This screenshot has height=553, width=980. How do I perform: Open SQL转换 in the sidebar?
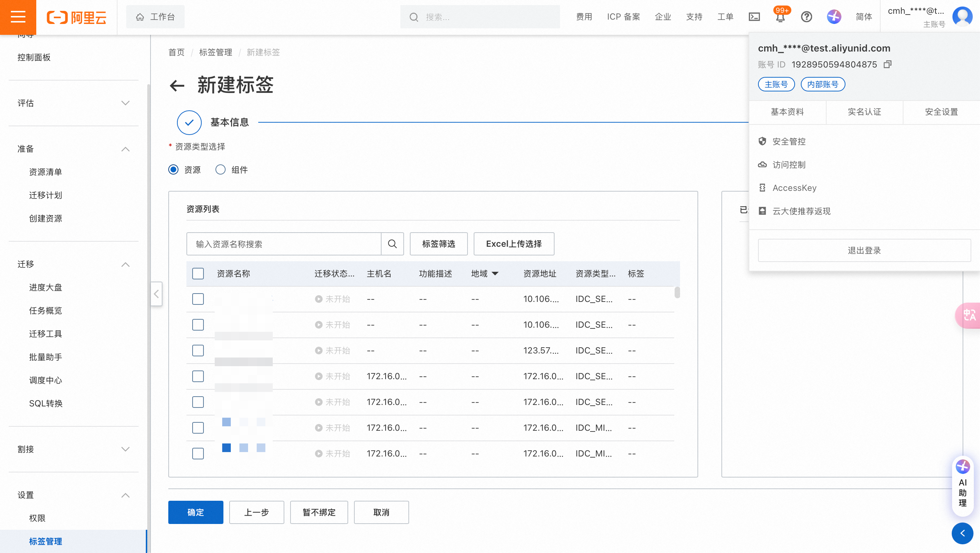(46, 404)
